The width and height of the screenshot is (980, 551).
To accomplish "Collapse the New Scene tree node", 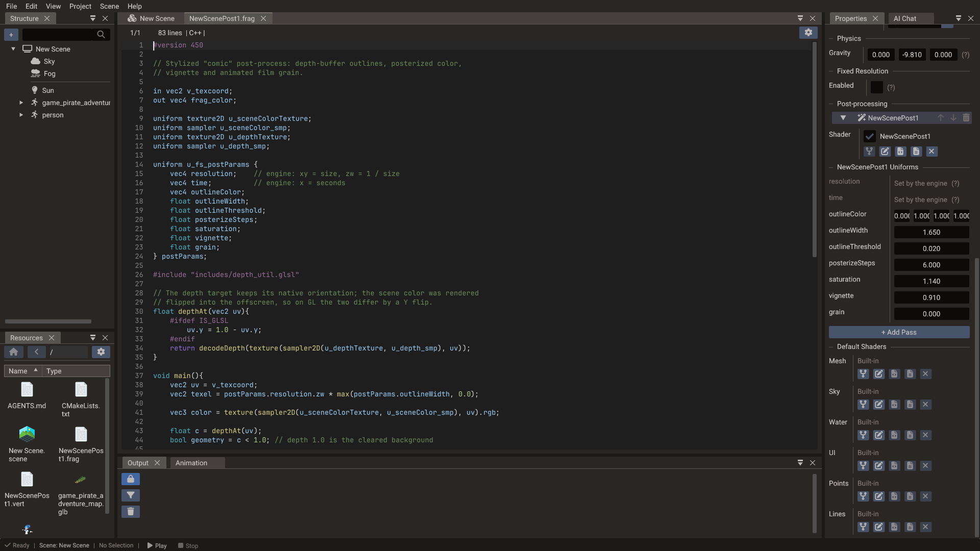I will click(13, 49).
